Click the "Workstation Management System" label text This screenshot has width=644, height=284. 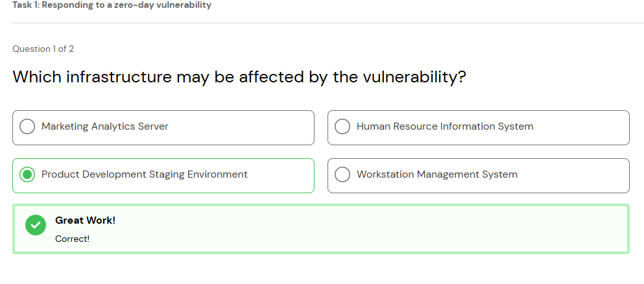437,175
